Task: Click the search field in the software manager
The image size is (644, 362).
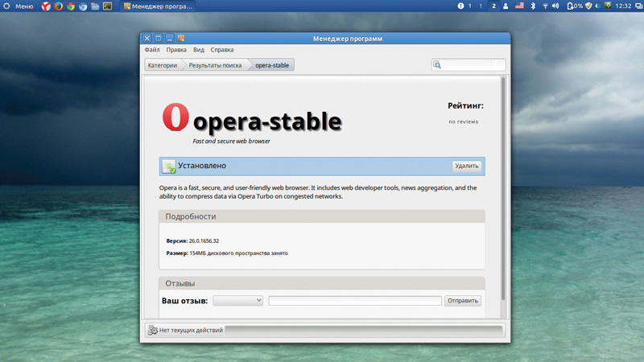Action: pyautogui.click(x=469, y=65)
